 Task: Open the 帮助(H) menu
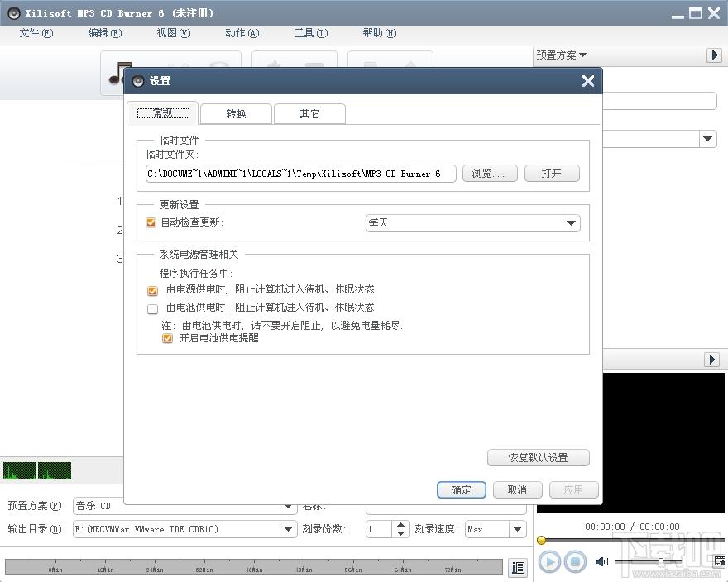[x=380, y=33]
